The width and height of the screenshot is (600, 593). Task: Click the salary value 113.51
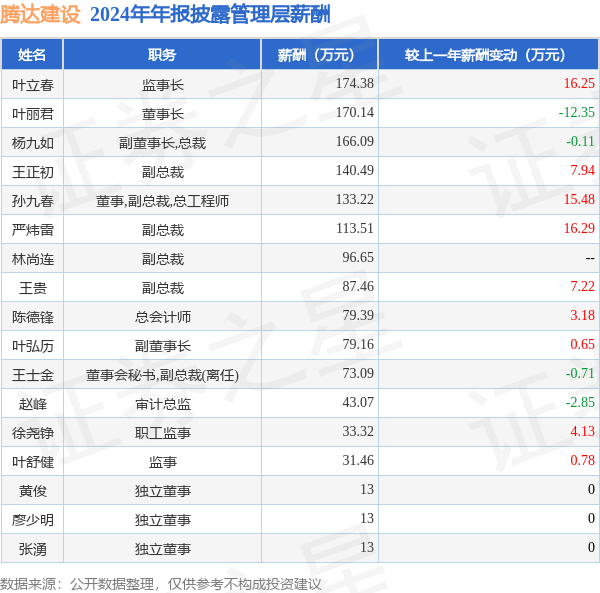(x=355, y=228)
